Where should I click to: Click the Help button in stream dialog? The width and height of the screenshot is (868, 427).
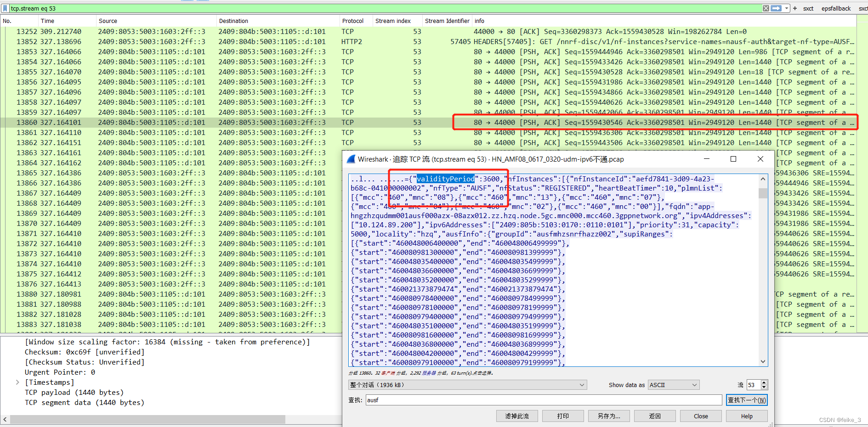point(747,416)
